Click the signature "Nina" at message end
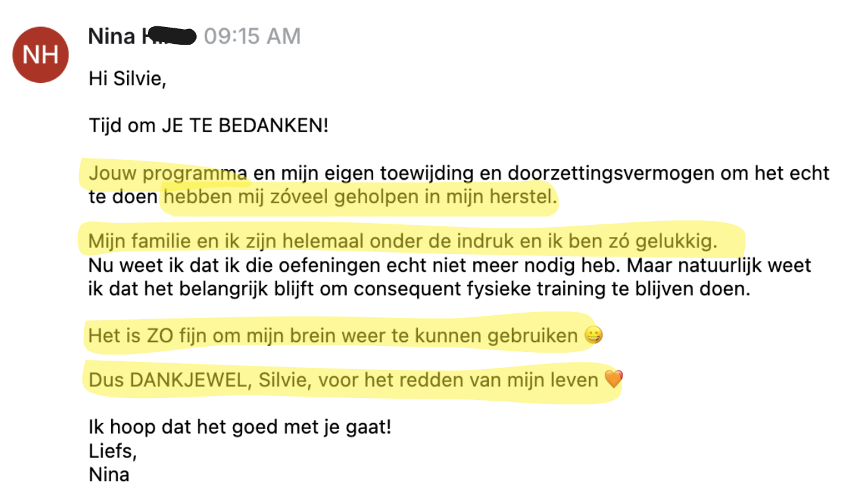The width and height of the screenshot is (866, 504). coord(109,474)
